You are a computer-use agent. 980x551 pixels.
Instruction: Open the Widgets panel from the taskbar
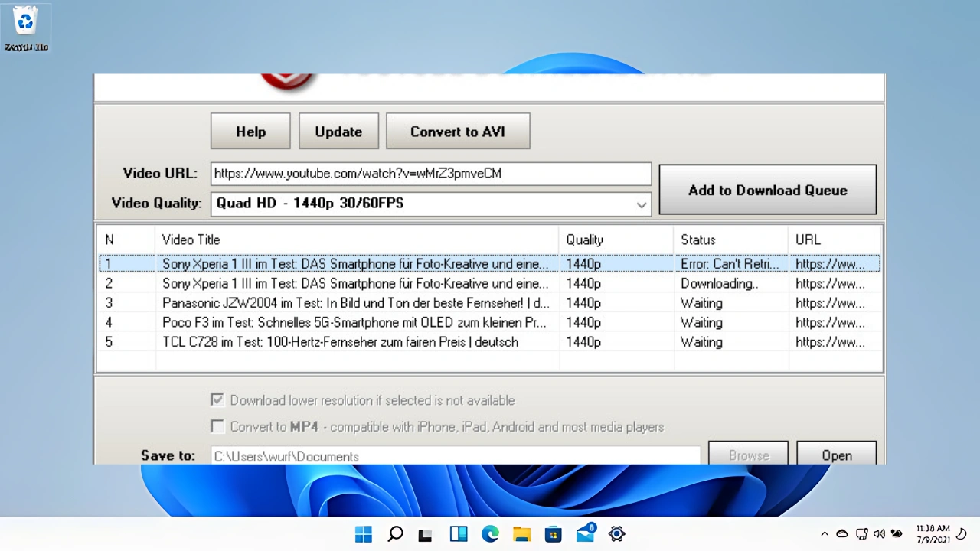click(x=459, y=534)
